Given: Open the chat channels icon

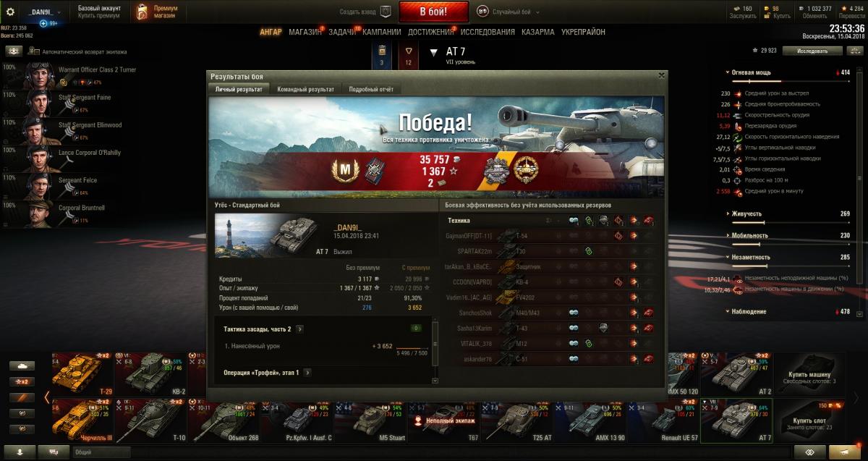Looking at the screenshot, I should coord(54,452).
